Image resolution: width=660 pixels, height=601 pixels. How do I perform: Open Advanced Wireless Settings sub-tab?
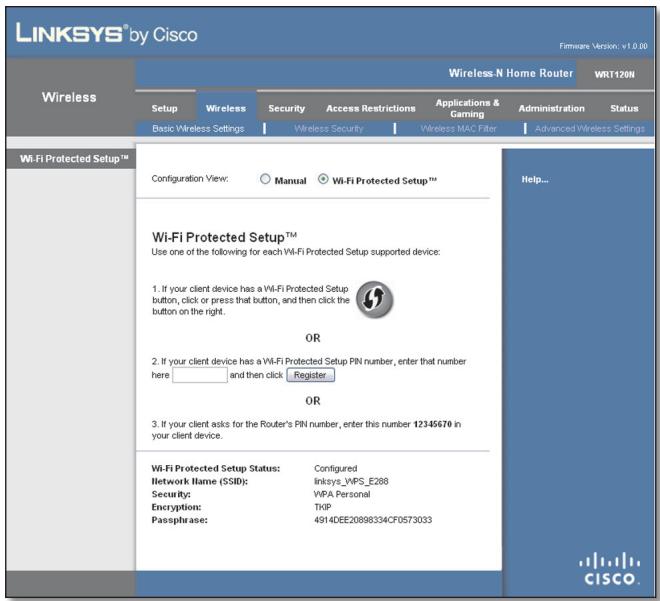coord(590,129)
